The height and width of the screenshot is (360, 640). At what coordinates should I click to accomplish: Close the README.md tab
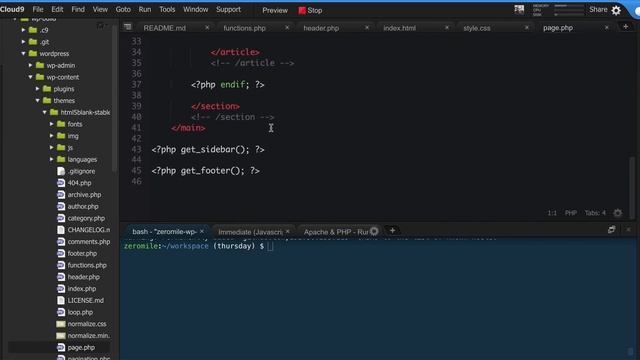[x=207, y=27]
